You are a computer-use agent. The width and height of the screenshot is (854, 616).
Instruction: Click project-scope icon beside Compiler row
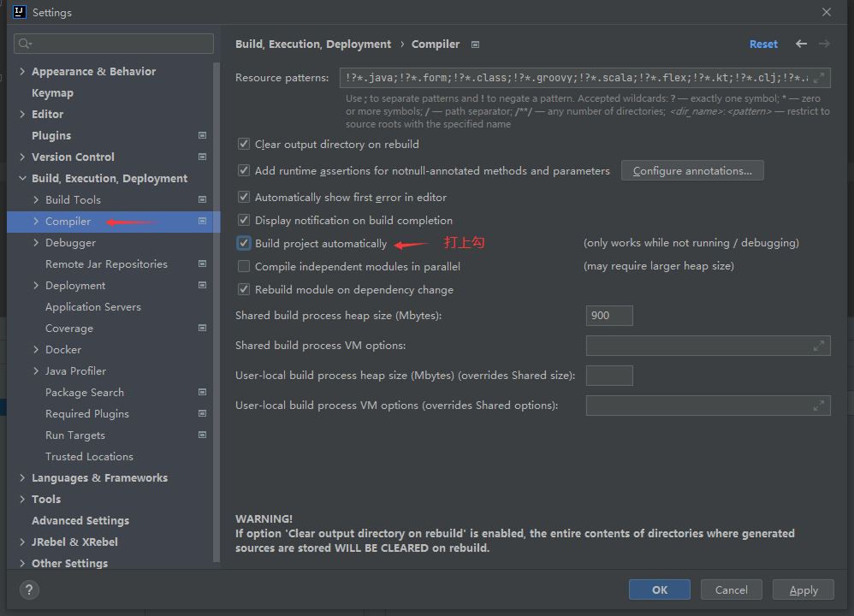pyautogui.click(x=202, y=221)
